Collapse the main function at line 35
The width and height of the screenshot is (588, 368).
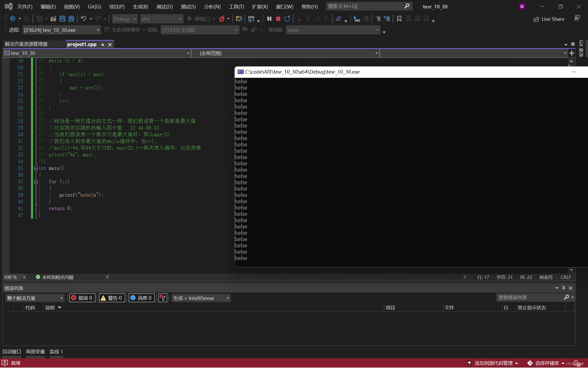36,168
